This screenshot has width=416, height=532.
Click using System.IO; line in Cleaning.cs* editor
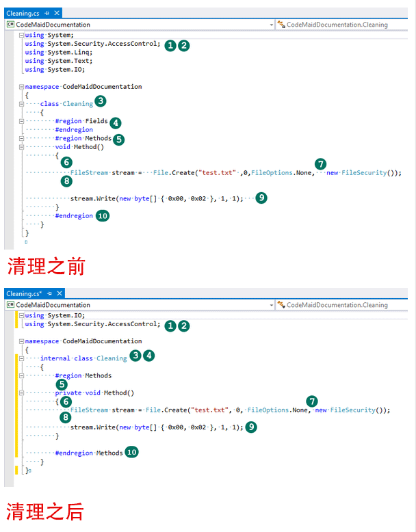click(x=55, y=315)
